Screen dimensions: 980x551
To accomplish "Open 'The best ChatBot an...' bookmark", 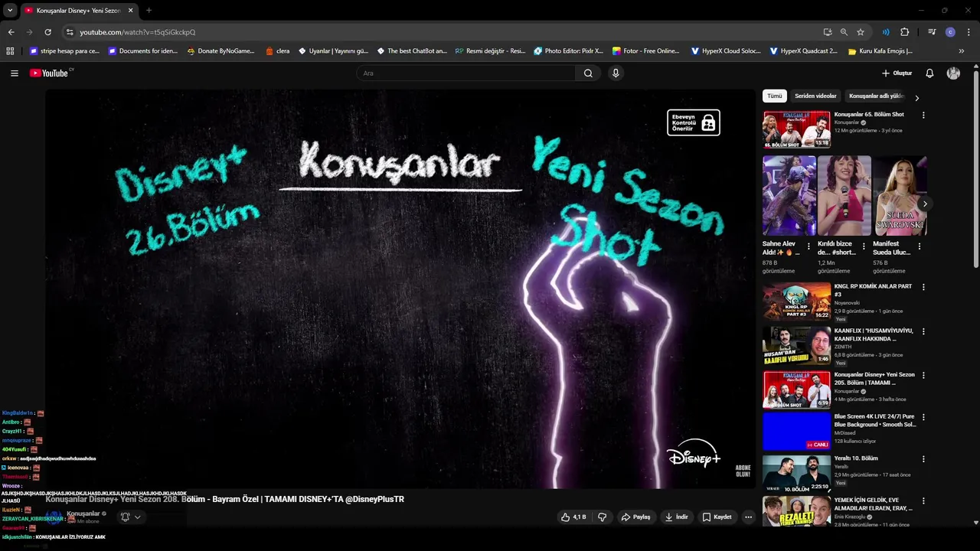I will pos(412,51).
